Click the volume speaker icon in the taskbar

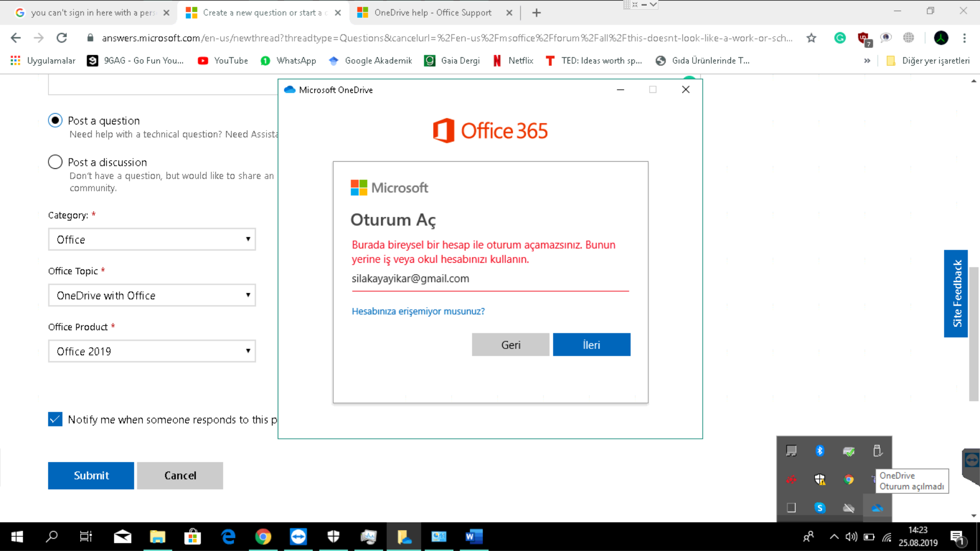point(851,537)
